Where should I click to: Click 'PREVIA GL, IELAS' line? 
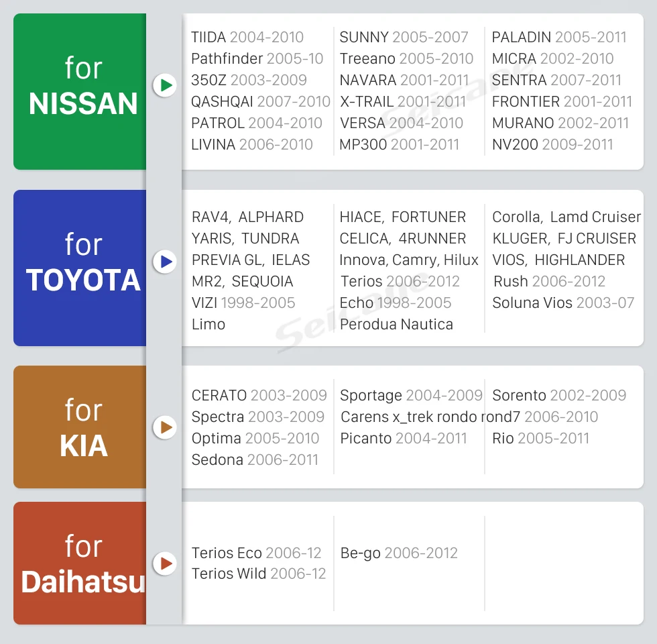pos(251,260)
